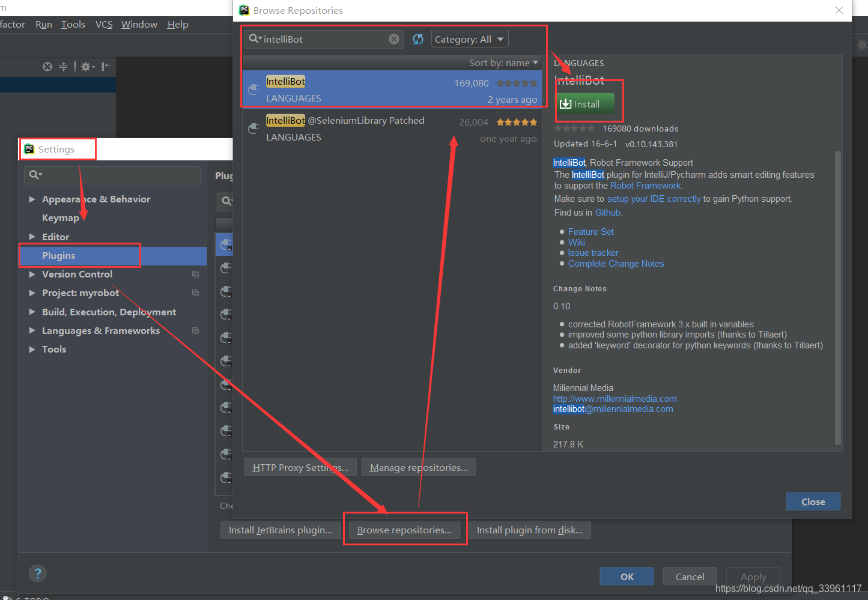
Task: Close the Browse Repositories dialog with X
Action: click(x=839, y=10)
